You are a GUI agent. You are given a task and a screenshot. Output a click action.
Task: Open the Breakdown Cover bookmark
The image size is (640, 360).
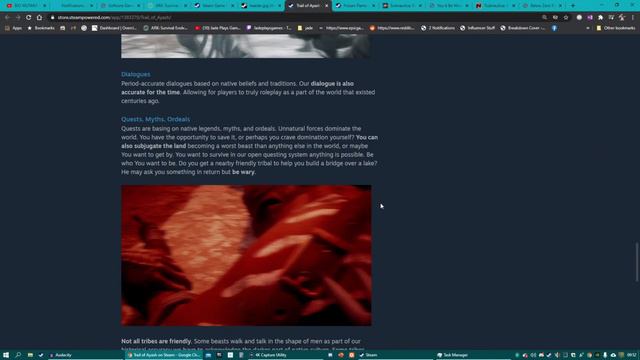coord(522,28)
